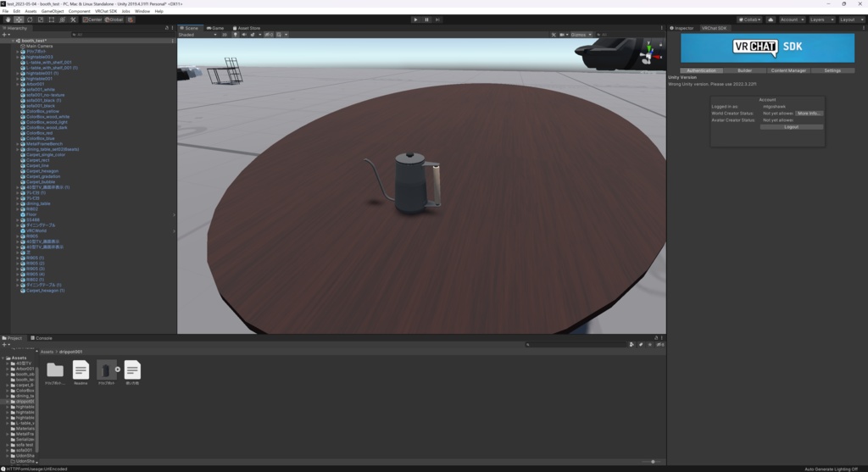Click the Assets breadcrumb in Project
Image resolution: width=868 pixels, height=472 pixels.
click(47, 352)
